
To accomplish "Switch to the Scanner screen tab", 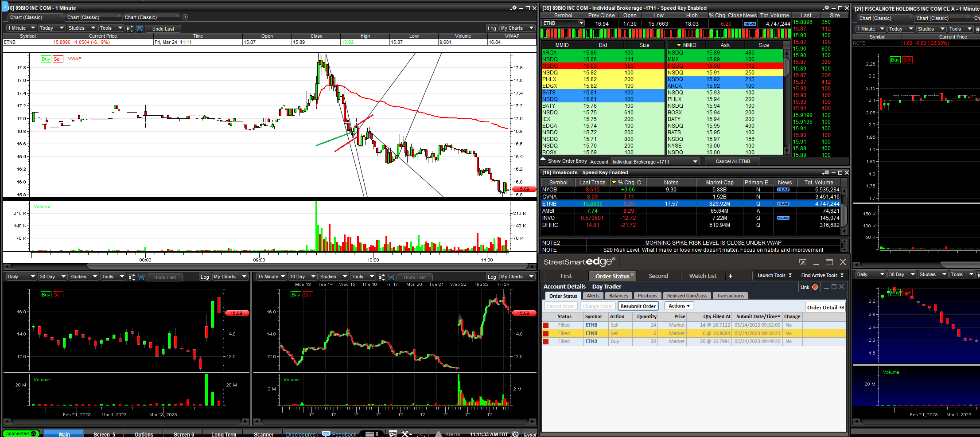I will point(264,434).
